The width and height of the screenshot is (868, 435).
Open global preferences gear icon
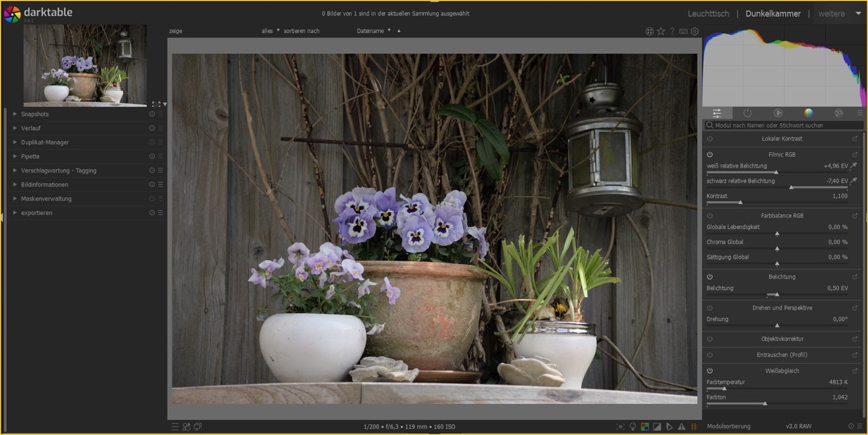(695, 31)
